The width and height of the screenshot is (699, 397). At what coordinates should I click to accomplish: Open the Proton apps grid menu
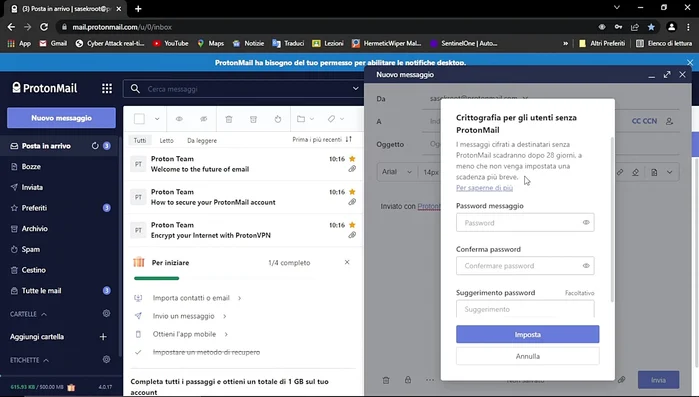click(107, 88)
